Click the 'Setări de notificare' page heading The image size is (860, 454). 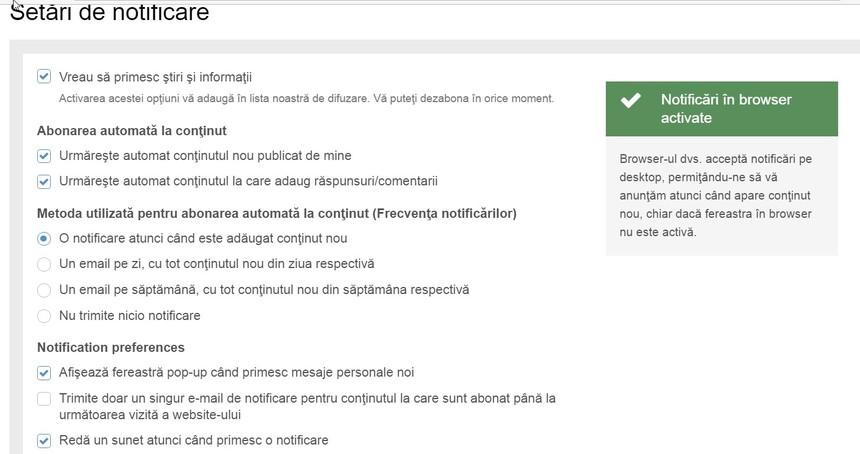coord(110,13)
